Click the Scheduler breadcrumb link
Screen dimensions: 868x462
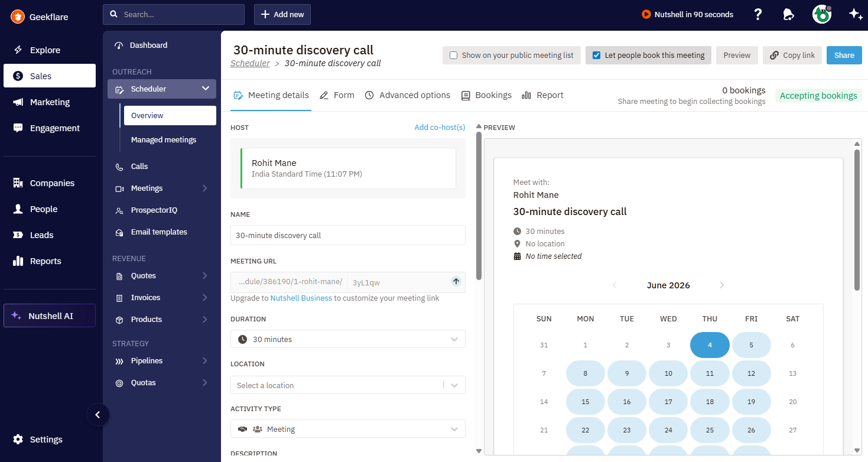tap(250, 63)
